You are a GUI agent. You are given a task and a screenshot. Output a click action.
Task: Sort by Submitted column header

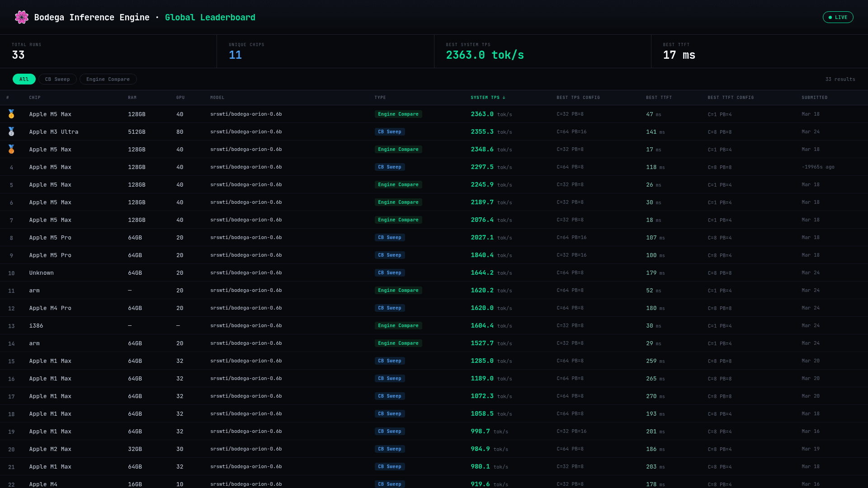coord(814,98)
